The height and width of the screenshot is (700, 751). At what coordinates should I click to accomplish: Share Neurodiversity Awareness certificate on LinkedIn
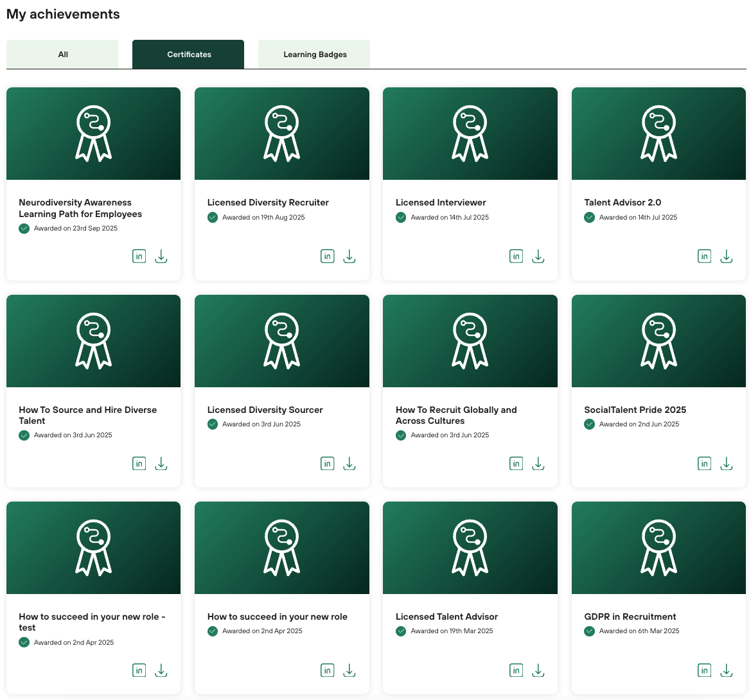(139, 256)
